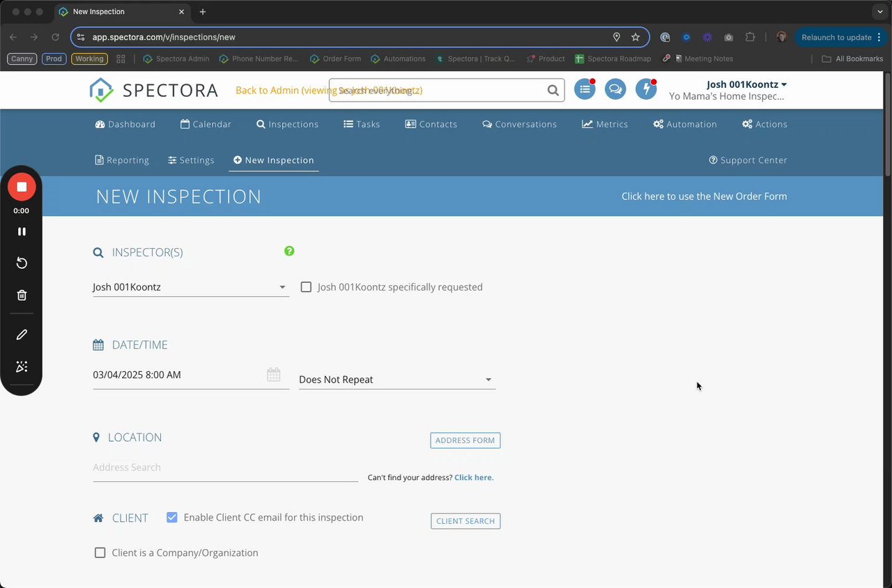Open the chat bubbles round icon
The image size is (892, 588).
tap(615, 89)
